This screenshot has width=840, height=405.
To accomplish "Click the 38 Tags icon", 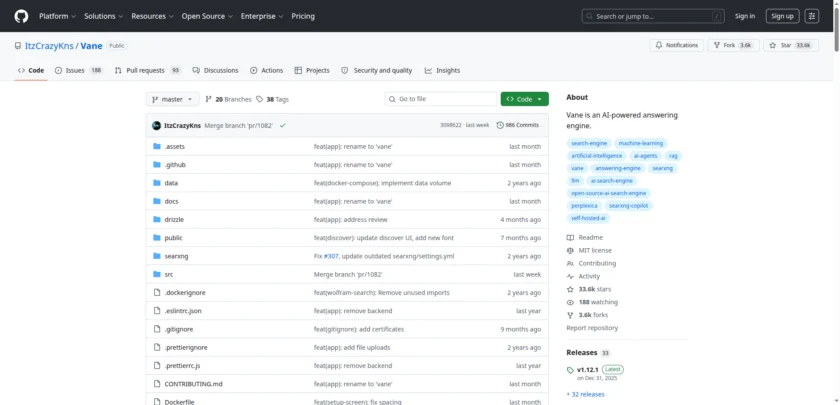I will (260, 99).
